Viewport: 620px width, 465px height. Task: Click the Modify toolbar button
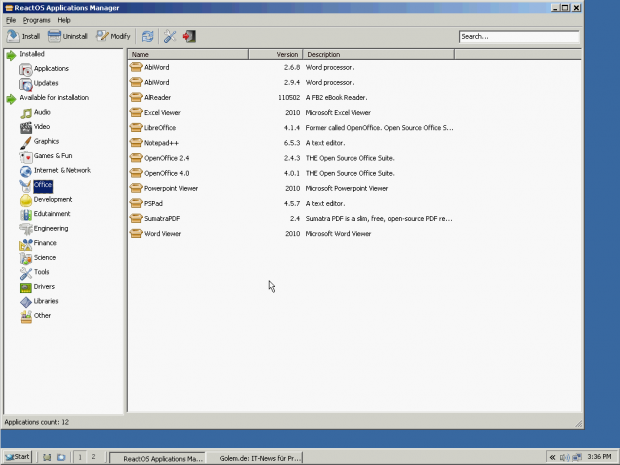coord(113,36)
